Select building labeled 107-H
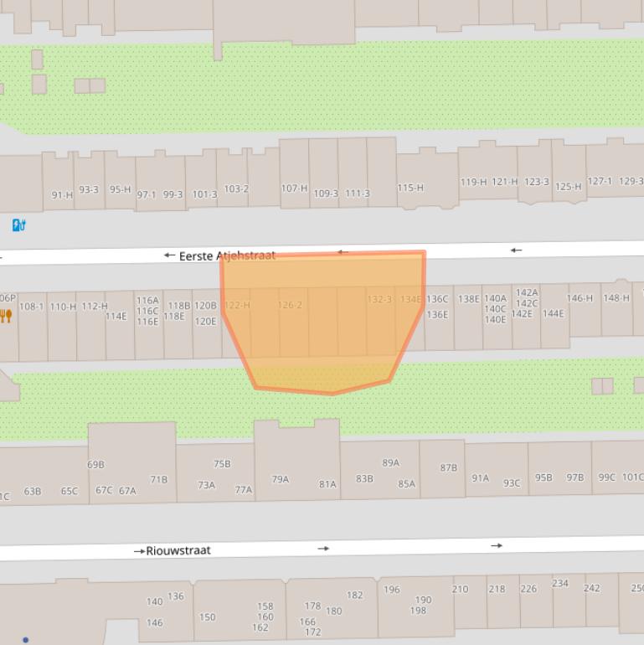644x645 pixels. pos(294,188)
